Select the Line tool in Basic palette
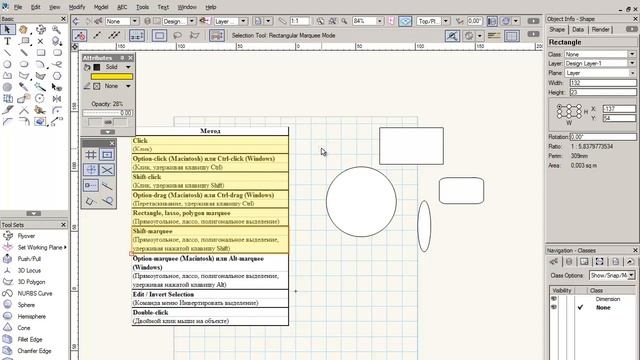 [x=7, y=53]
